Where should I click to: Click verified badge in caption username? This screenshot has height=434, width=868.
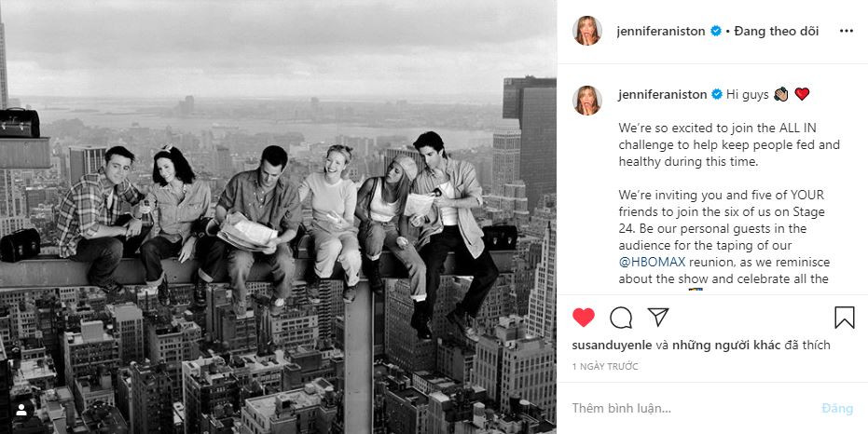(717, 95)
